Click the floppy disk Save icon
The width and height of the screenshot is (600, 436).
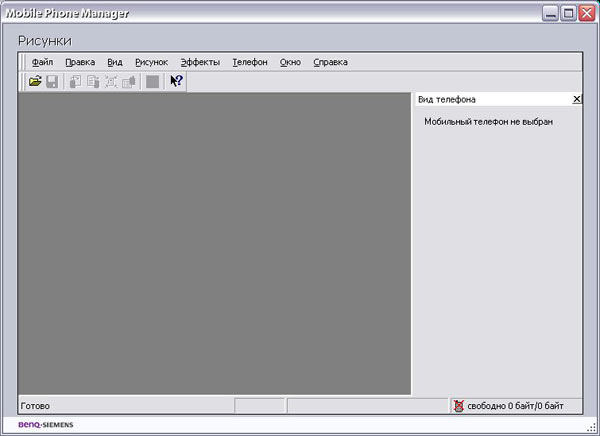coord(52,81)
